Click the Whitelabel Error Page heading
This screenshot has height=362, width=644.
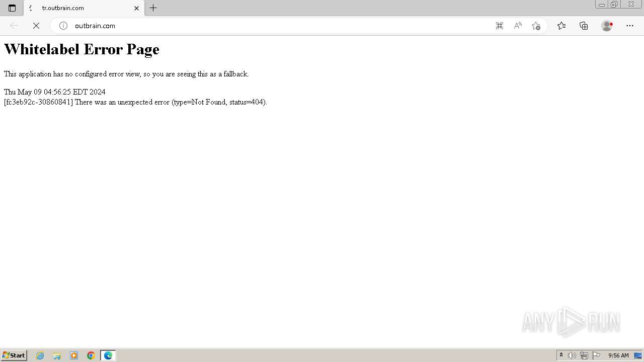coord(82,49)
